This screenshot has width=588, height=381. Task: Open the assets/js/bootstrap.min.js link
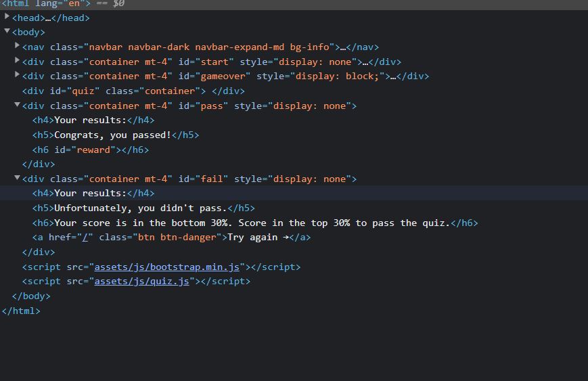[x=166, y=267]
